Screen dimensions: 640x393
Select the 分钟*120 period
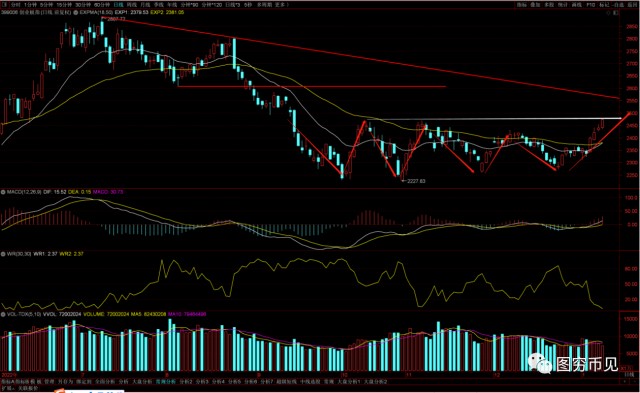click(x=211, y=4)
